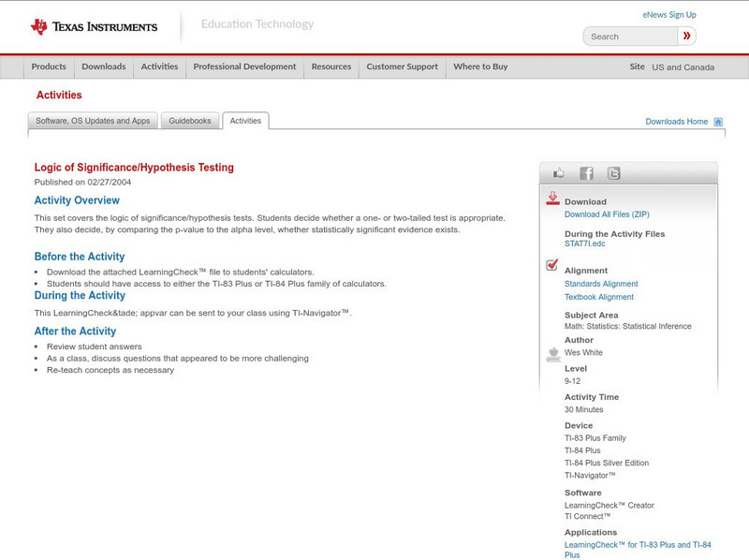Screen dimensions: 749x560
Task: Open the Resources menu
Action: (331, 66)
